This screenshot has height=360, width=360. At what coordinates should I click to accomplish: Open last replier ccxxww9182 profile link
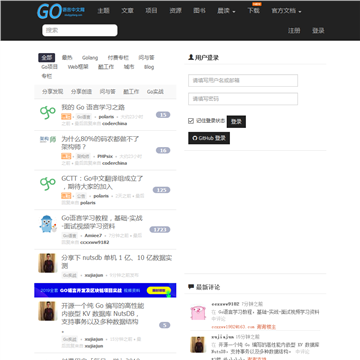click(x=95, y=242)
